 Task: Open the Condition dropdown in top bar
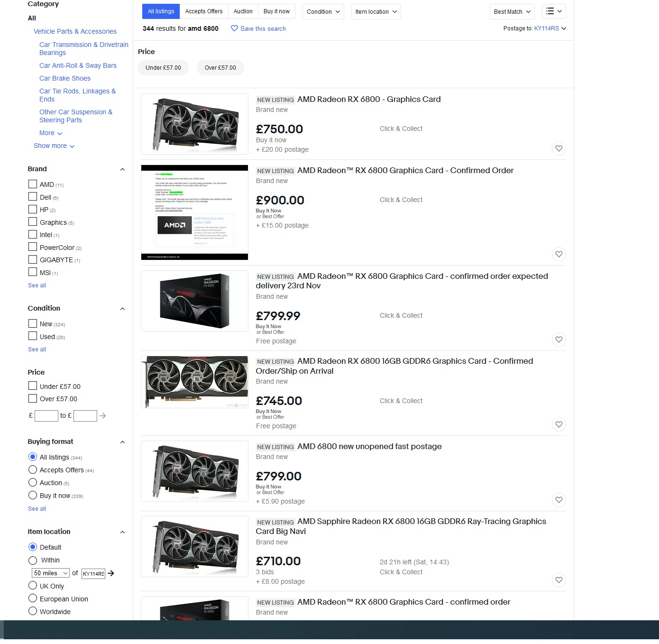pos(323,11)
